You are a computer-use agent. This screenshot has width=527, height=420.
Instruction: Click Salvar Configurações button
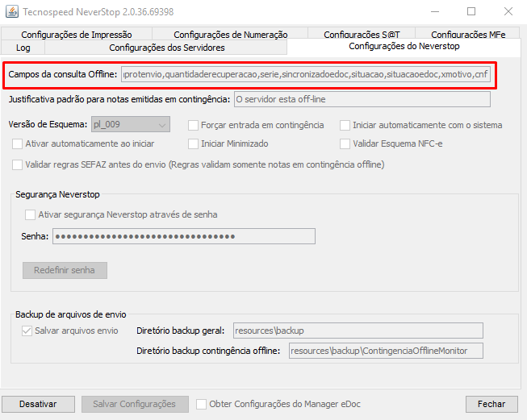click(135, 404)
